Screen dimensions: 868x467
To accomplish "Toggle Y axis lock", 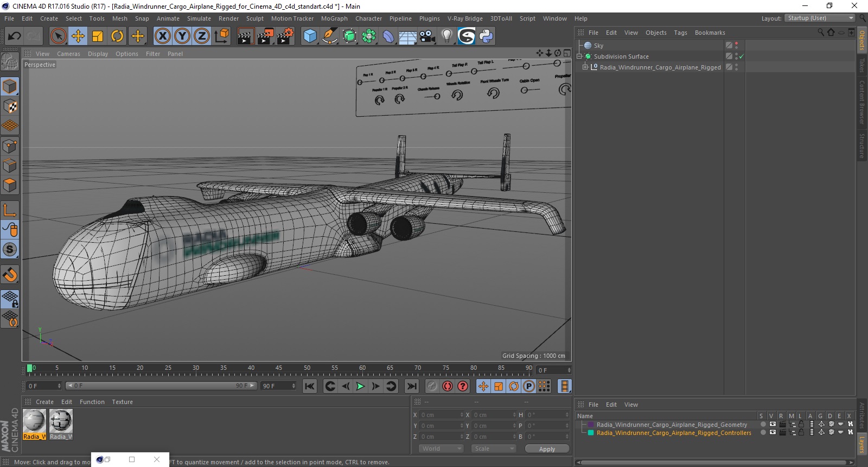I will pyautogui.click(x=182, y=36).
